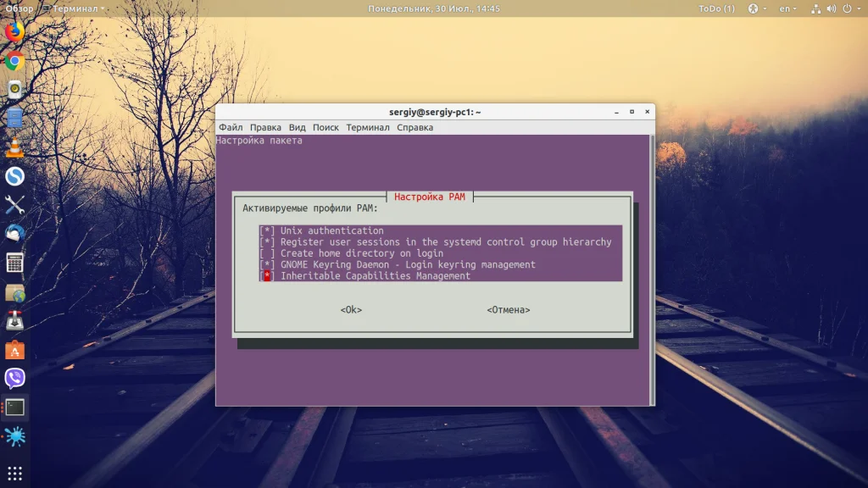Confirm with the <Ok> button

click(351, 310)
